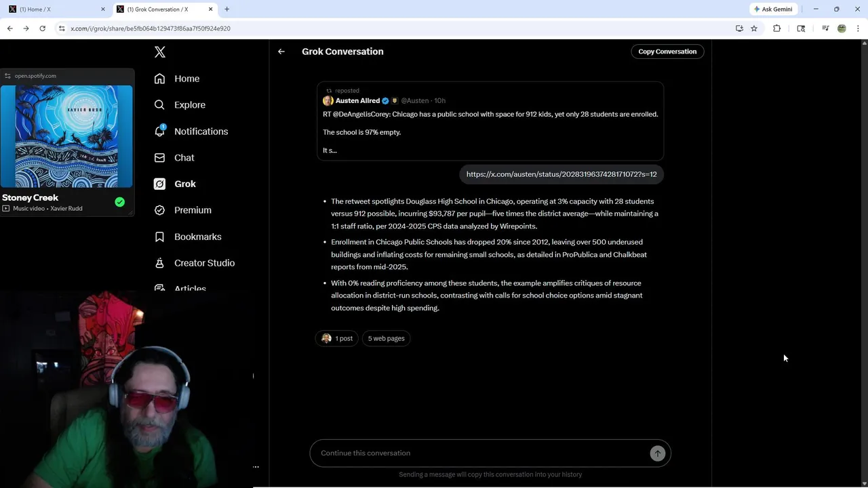Select Grok in the sidebar
Viewport: 868px width, 488px height.
pos(175,184)
